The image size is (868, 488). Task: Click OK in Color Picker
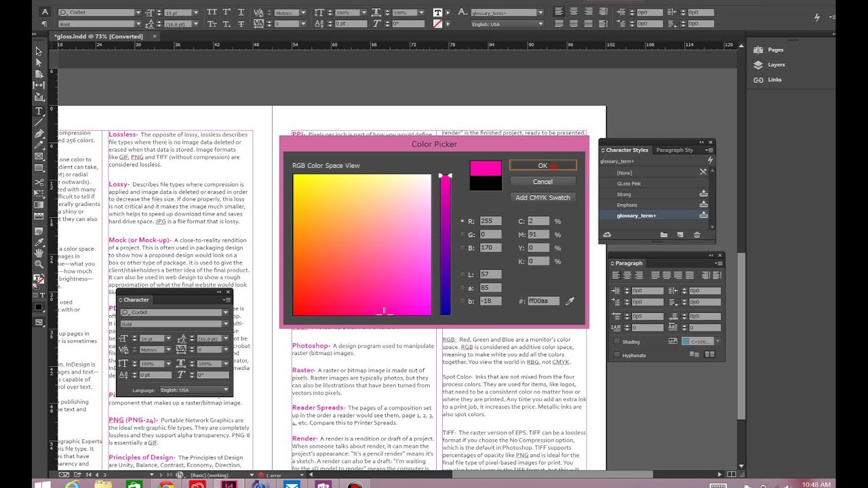point(543,165)
